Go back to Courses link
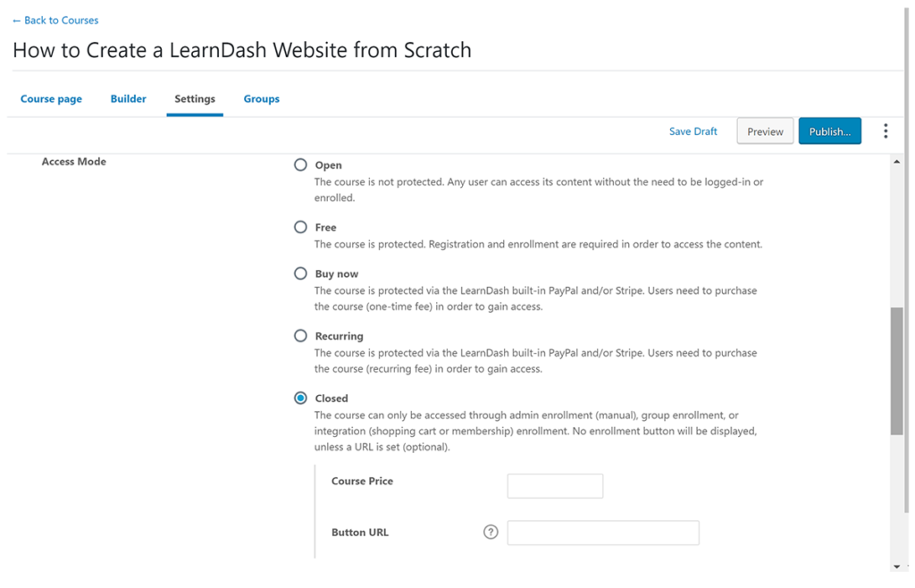Viewport: 915px width, 588px height. point(55,20)
